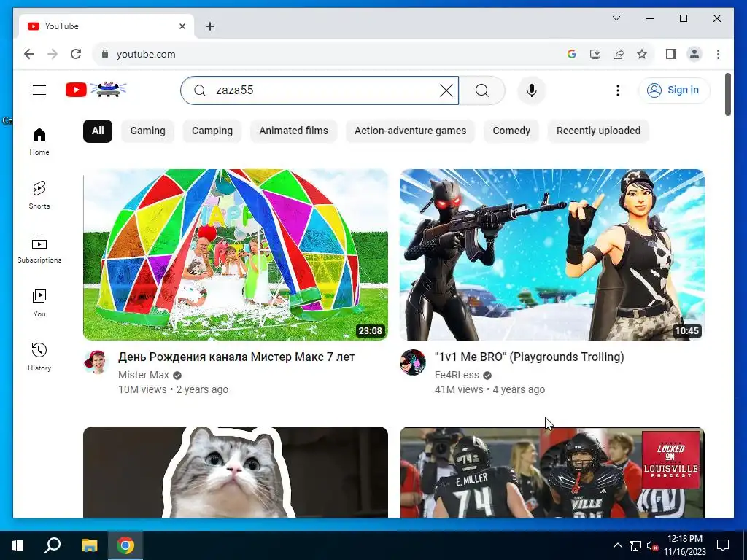Click the browser forward arrow

[x=53, y=54]
